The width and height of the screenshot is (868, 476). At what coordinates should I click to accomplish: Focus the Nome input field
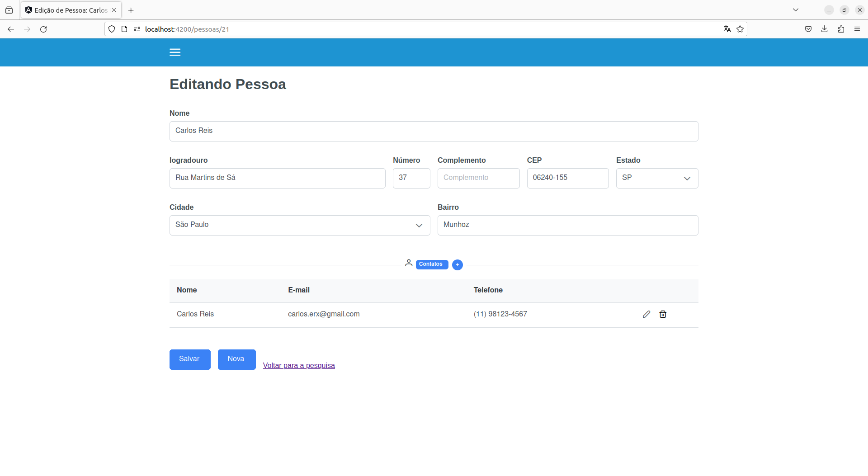[x=434, y=131]
